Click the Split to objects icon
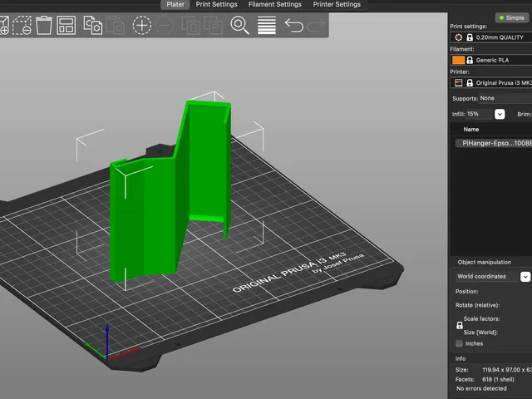This screenshot has height=399, width=532. [x=191, y=25]
